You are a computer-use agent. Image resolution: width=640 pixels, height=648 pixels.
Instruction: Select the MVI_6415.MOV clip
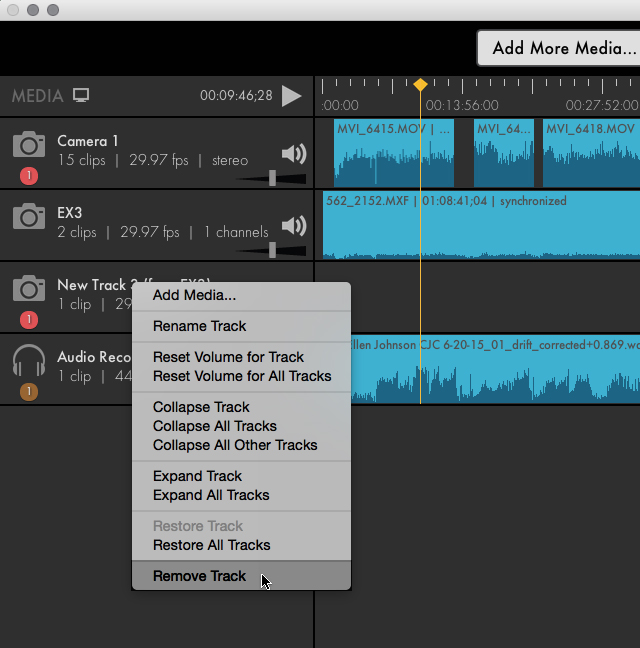pyautogui.click(x=394, y=153)
